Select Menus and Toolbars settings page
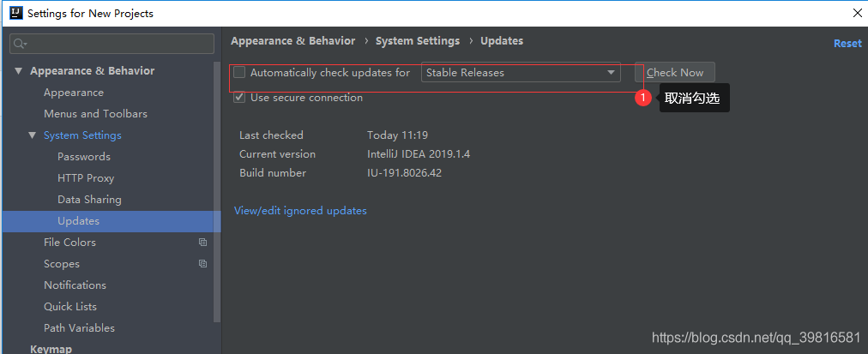This screenshot has height=354, width=868. point(95,114)
